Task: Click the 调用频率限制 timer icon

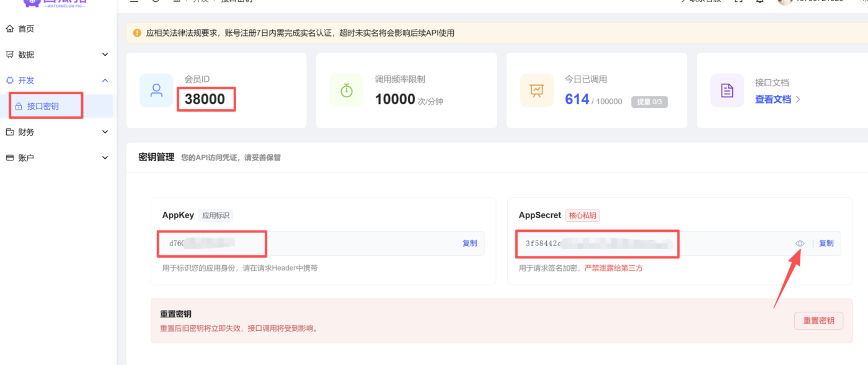Action: [x=347, y=90]
